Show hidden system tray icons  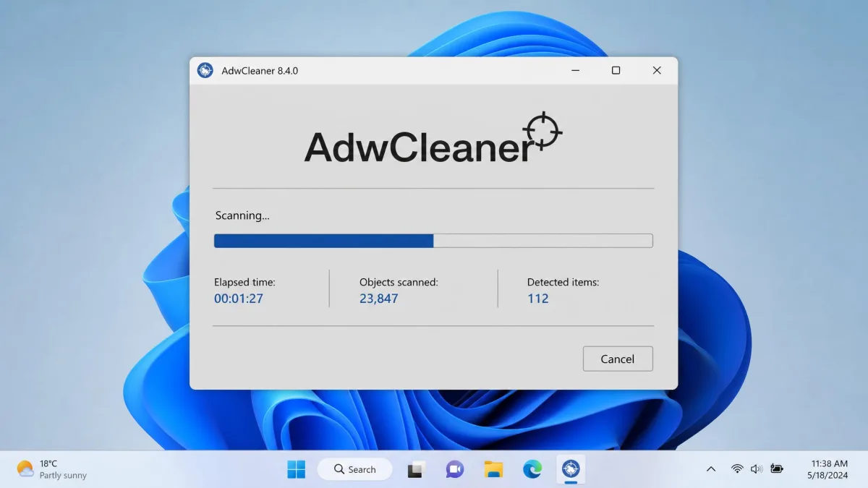(x=711, y=469)
